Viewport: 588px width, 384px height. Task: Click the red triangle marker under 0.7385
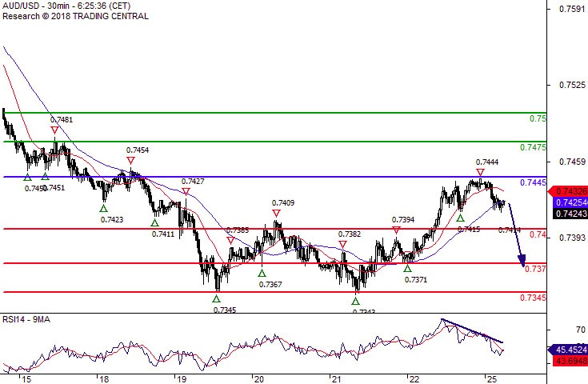[230, 240]
